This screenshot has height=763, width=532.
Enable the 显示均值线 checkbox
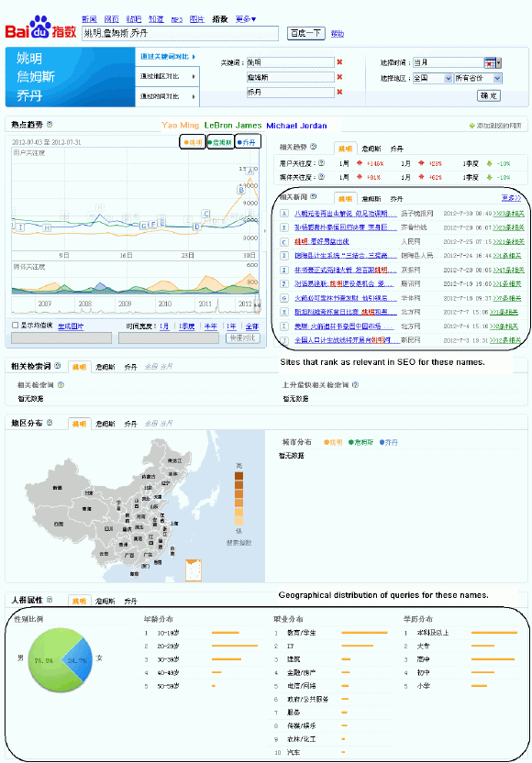point(15,325)
